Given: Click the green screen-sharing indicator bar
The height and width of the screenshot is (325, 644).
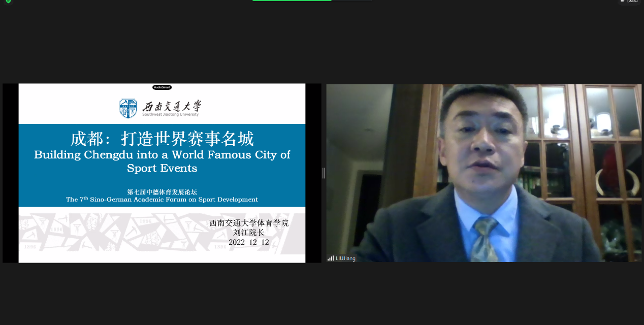Looking at the screenshot, I should pyautogui.click(x=292, y=1).
